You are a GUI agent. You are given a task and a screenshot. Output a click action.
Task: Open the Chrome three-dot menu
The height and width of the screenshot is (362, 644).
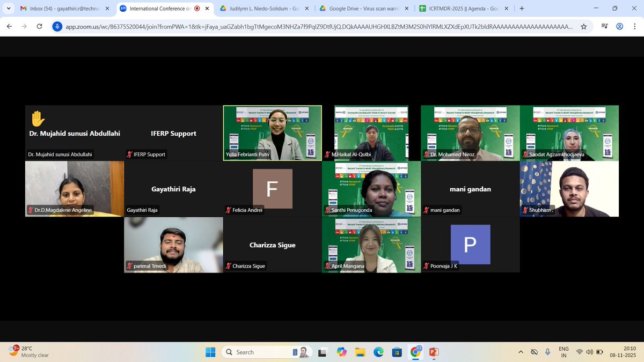click(635, 26)
